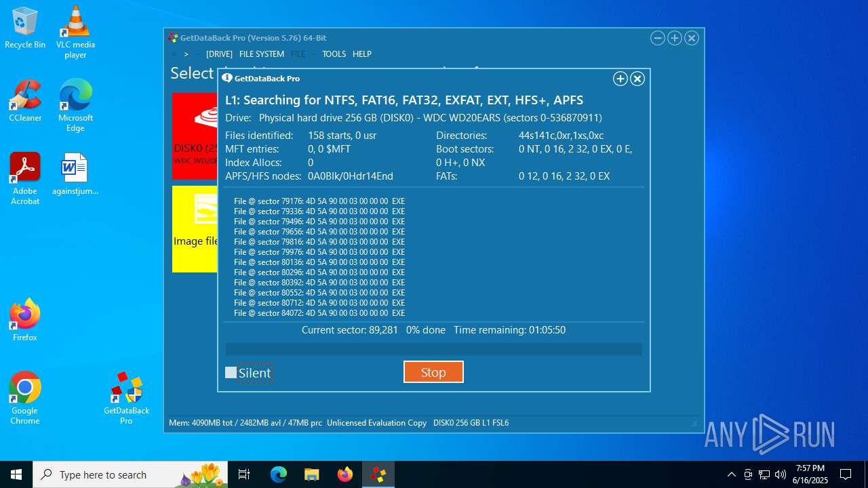Click the Drive description line
The width and height of the screenshot is (868, 488).
point(414,118)
